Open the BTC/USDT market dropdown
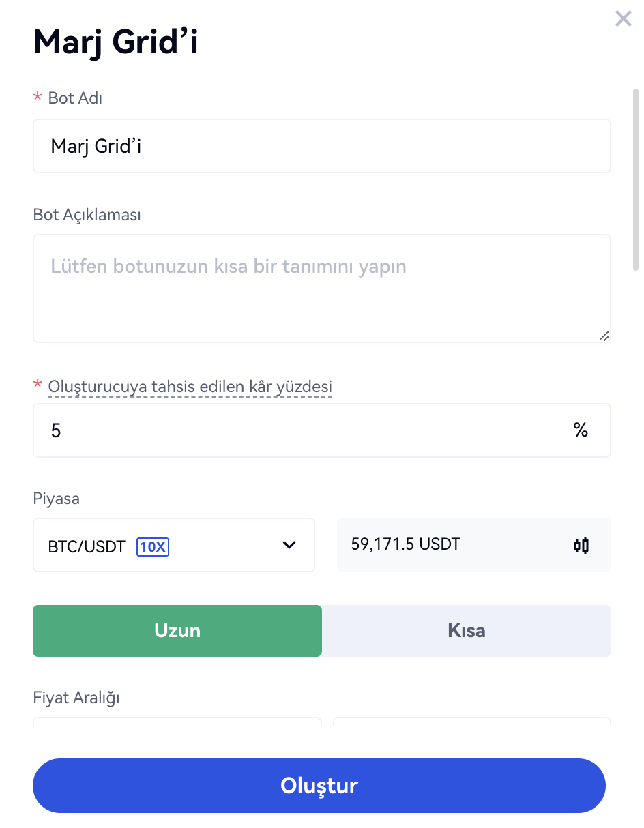The width and height of the screenshot is (644, 828). (173, 545)
